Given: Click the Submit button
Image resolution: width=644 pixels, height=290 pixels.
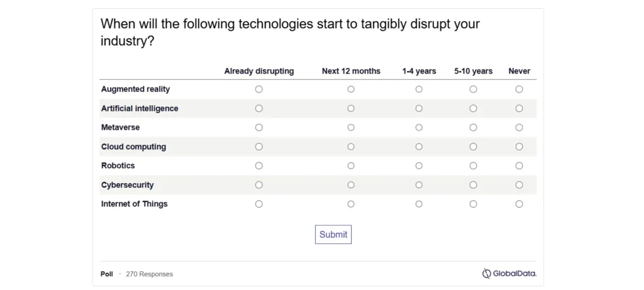Looking at the screenshot, I should pyautogui.click(x=333, y=235).
